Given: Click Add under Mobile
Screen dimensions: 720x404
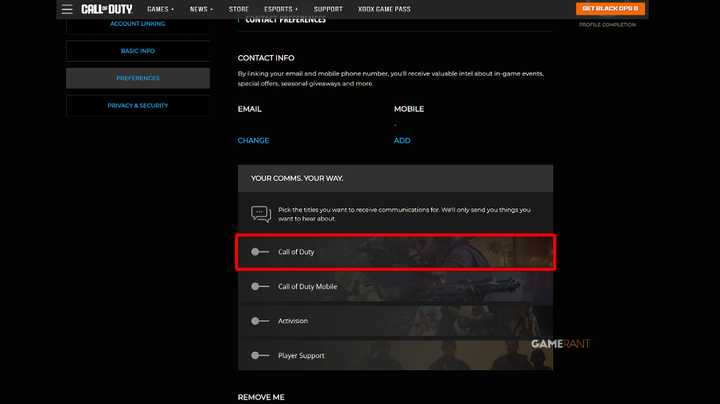Looking at the screenshot, I should [x=402, y=141].
